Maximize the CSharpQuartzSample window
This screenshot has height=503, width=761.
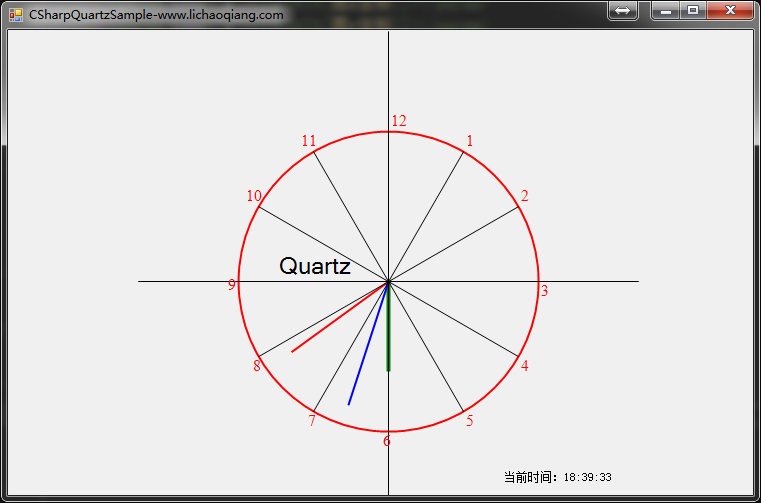[x=692, y=10]
